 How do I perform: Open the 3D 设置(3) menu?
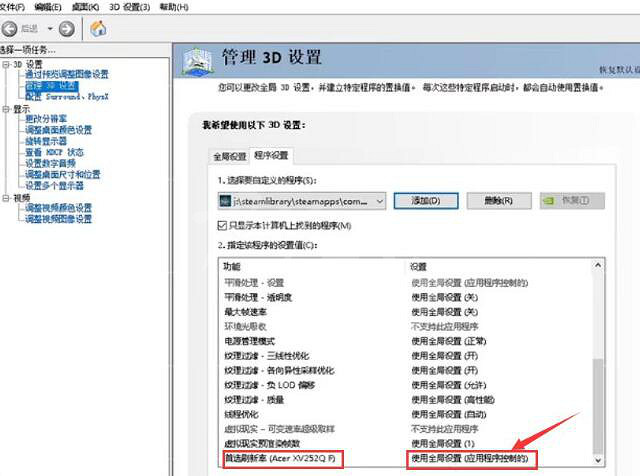(x=129, y=7)
